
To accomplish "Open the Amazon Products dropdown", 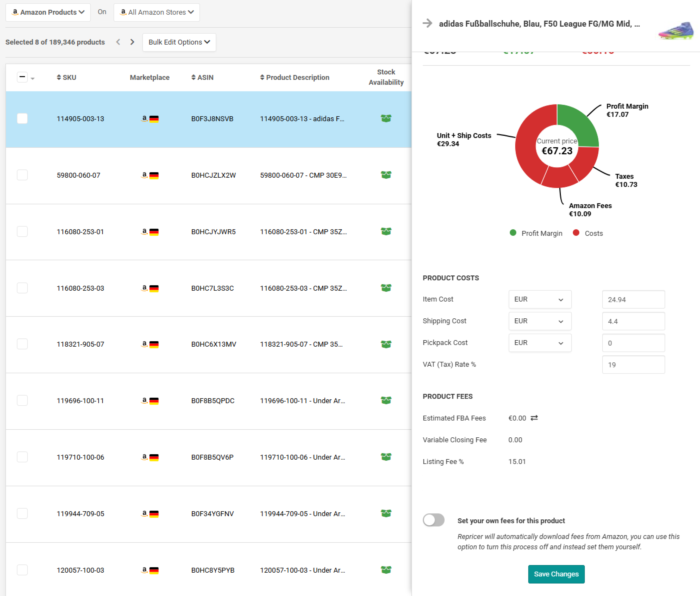I will [x=48, y=12].
